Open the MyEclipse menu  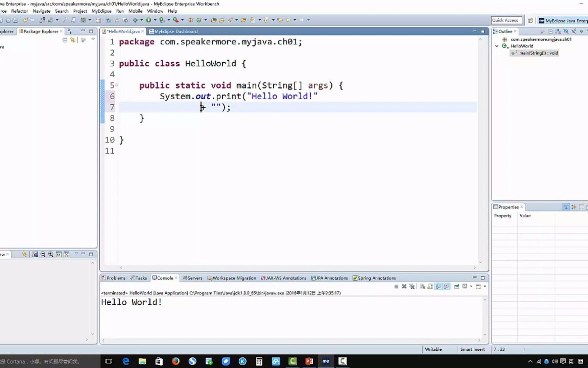(x=101, y=11)
